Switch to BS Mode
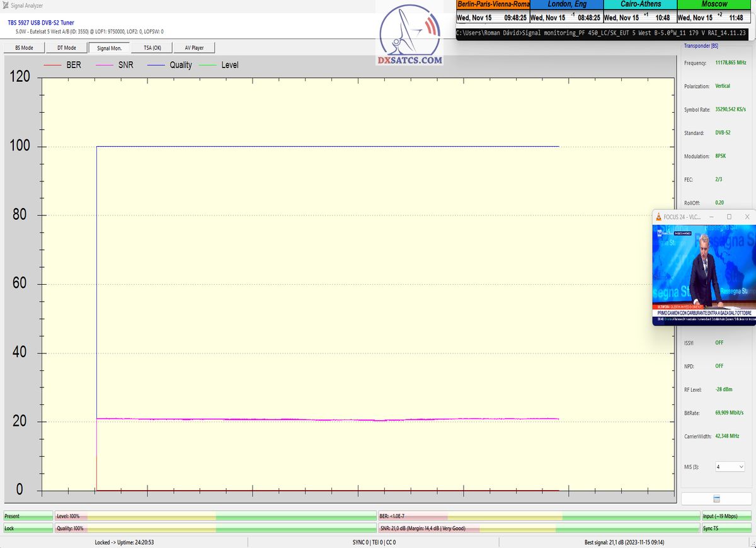 click(x=25, y=48)
